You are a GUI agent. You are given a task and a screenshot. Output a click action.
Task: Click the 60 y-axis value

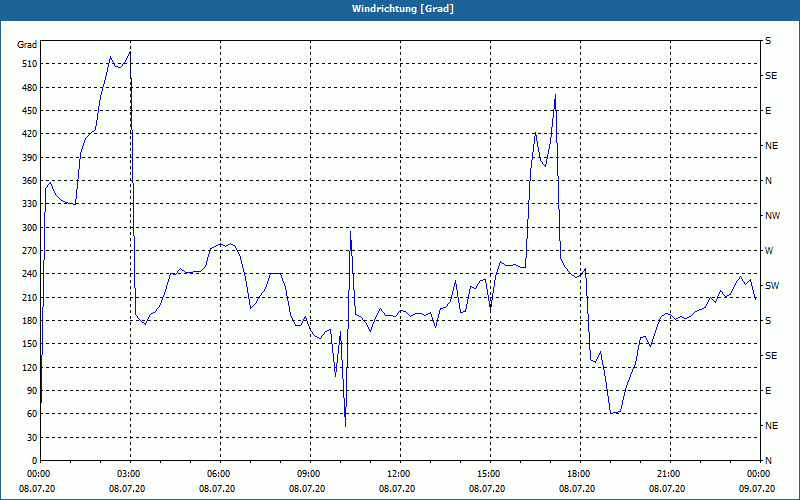(x=32, y=414)
